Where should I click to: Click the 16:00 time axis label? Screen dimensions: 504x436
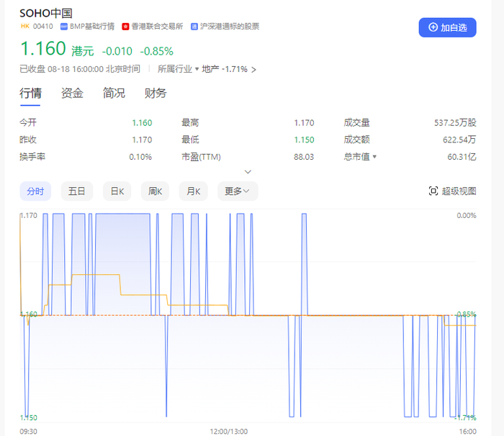click(468, 431)
